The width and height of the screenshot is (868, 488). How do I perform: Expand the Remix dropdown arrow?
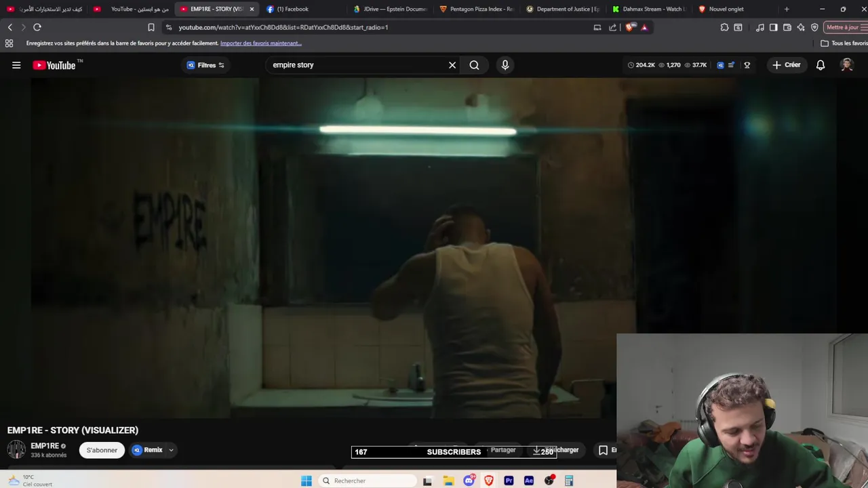point(171,450)
